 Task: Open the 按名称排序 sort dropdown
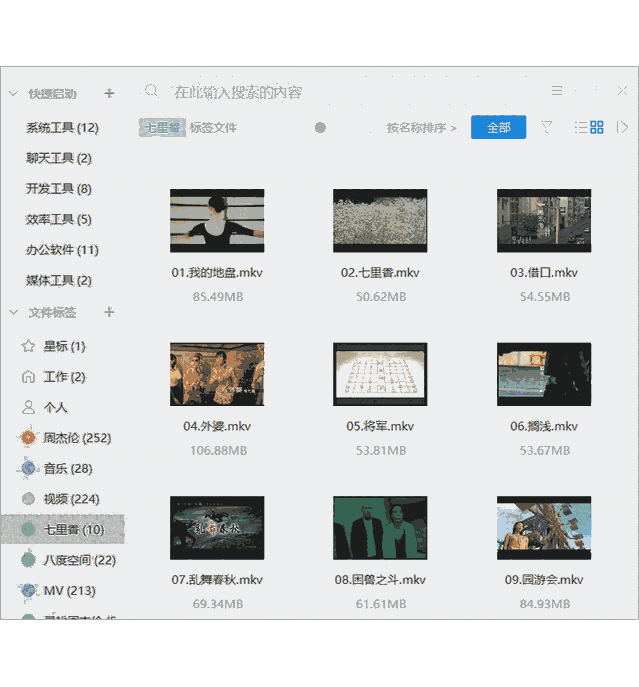coord(422,128)
